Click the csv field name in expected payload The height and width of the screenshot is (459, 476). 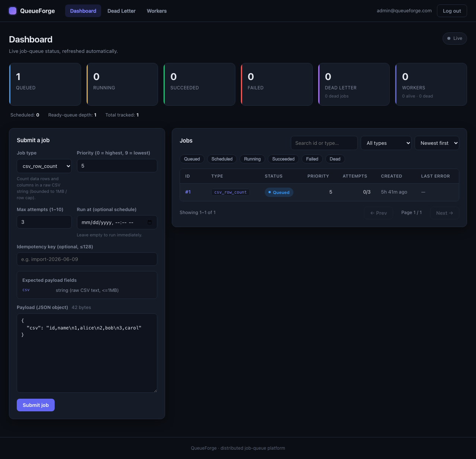[26, 290]
